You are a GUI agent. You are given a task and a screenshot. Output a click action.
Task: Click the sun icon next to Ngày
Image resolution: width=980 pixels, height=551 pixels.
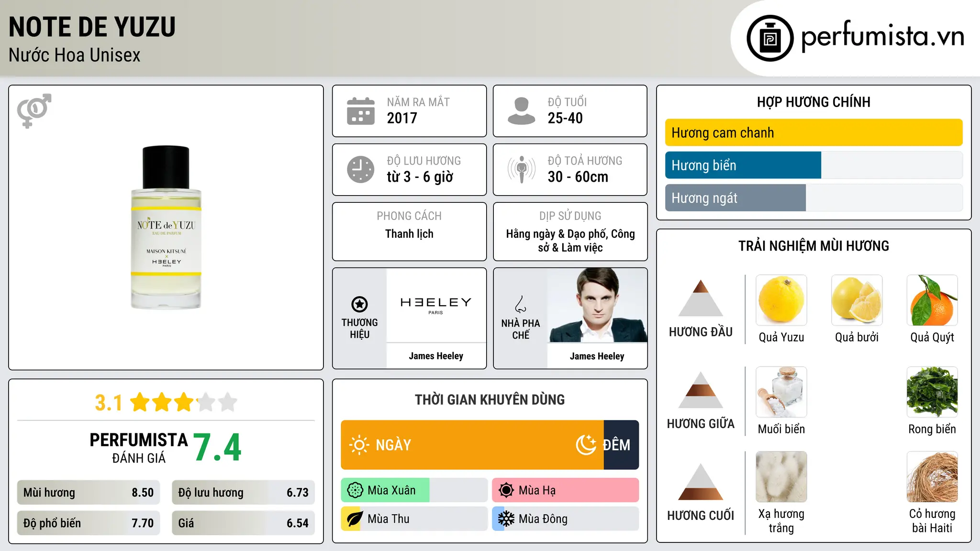coord(359,445)
